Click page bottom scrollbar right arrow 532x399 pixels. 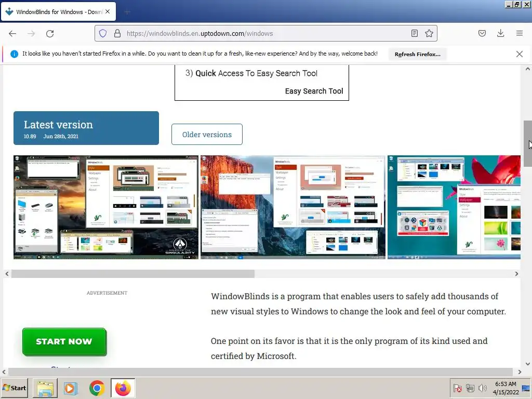[x=520, y=372]
